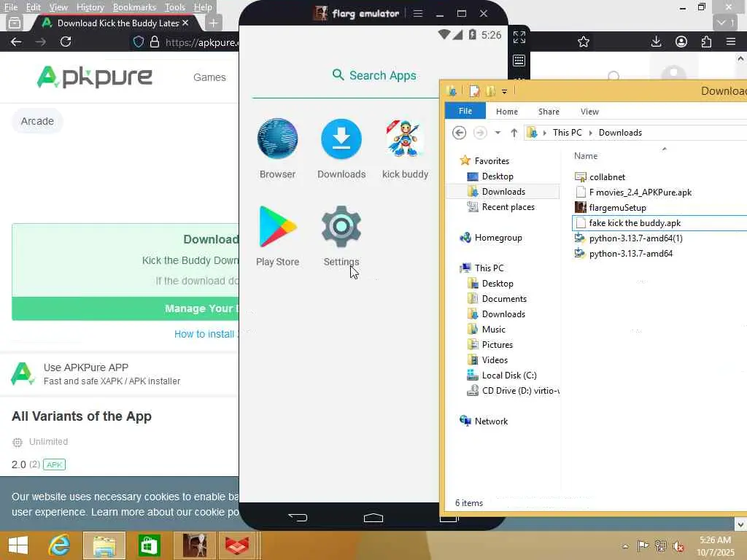
Task: Click the Games link on APKPure
Action: pyautogui.click(x=209, y=77)
